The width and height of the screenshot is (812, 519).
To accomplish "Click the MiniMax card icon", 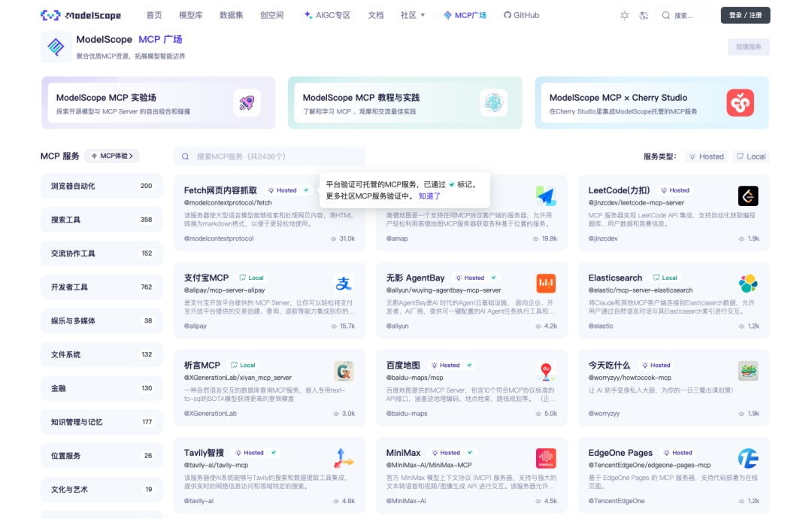I will [546, 458].
